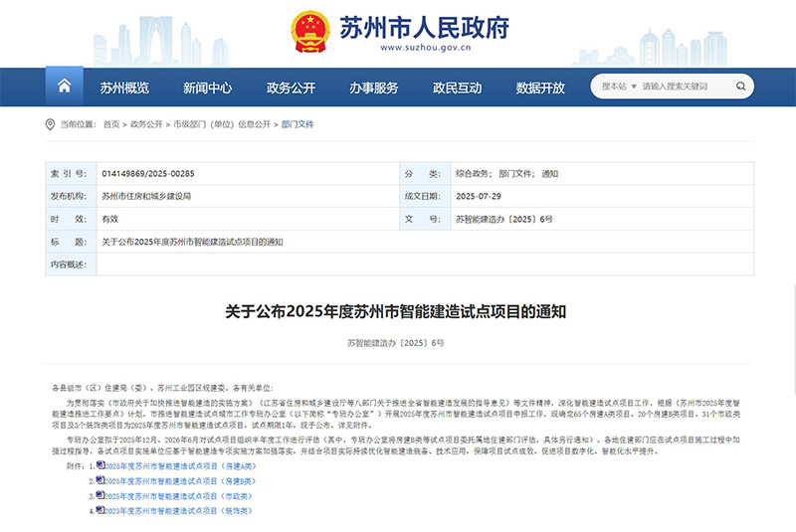Click the file icon of attachment 房建A类
Viewport: 796px width, 532px height.
[100, 464]
